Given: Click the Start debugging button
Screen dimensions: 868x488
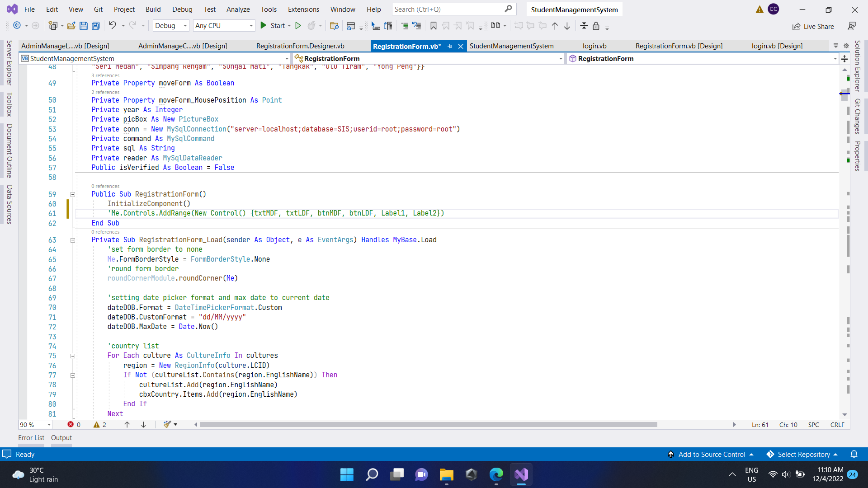Looking at the screenshot, I should pos(264,26).
